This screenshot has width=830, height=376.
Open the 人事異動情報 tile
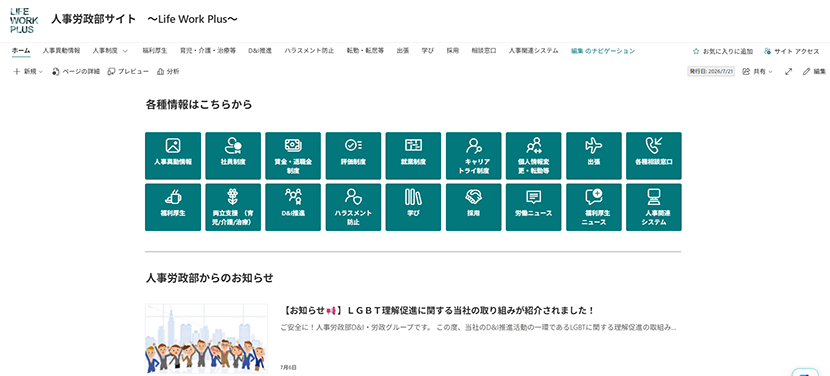173,156
